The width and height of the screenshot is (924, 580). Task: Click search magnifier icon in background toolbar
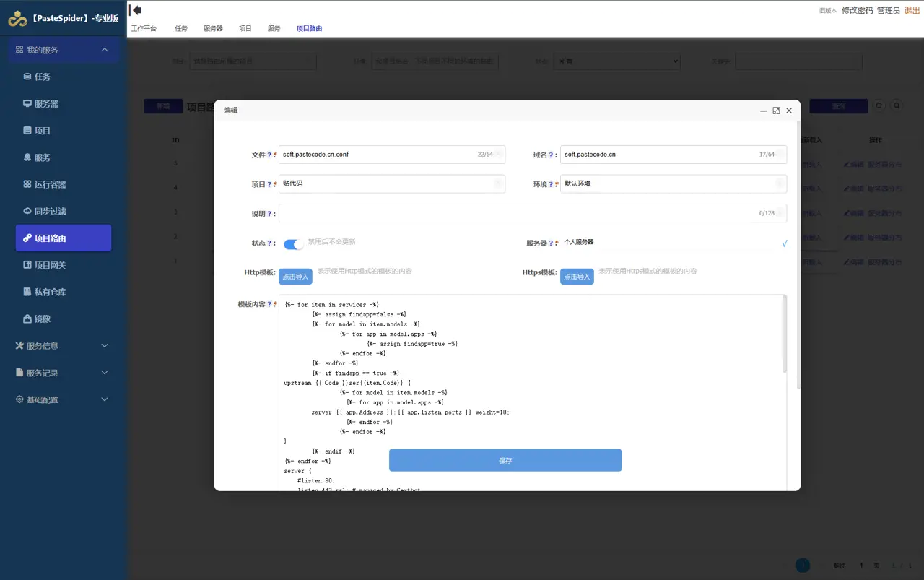(897, 105)
